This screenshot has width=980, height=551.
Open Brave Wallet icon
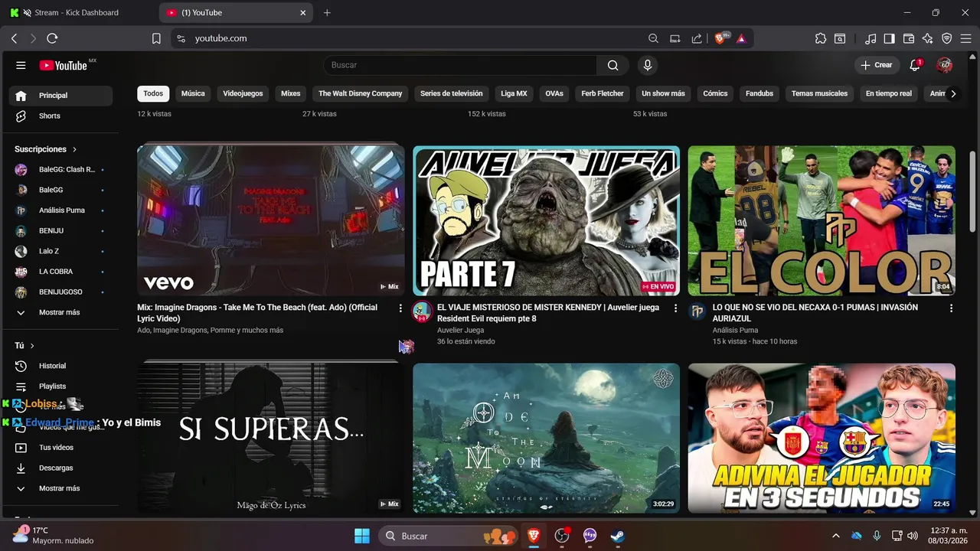(909, 38)
